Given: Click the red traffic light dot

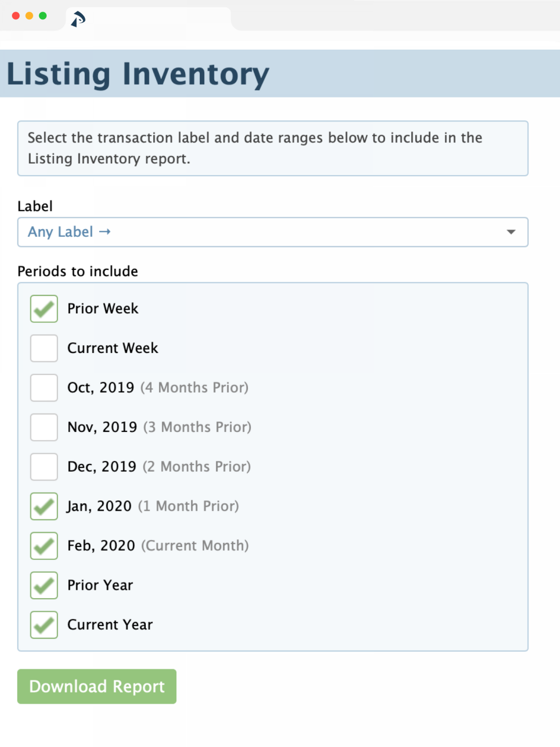Looking at the screenshot, I should point(17,16).
